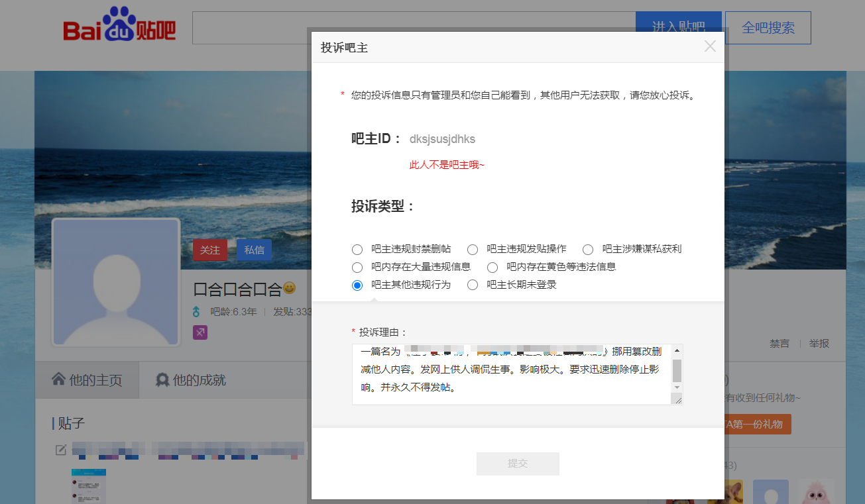The height and width of the screenshot is (504, 865).
Task: Click the male gender icon beside 吧龄
Action: 196,312
